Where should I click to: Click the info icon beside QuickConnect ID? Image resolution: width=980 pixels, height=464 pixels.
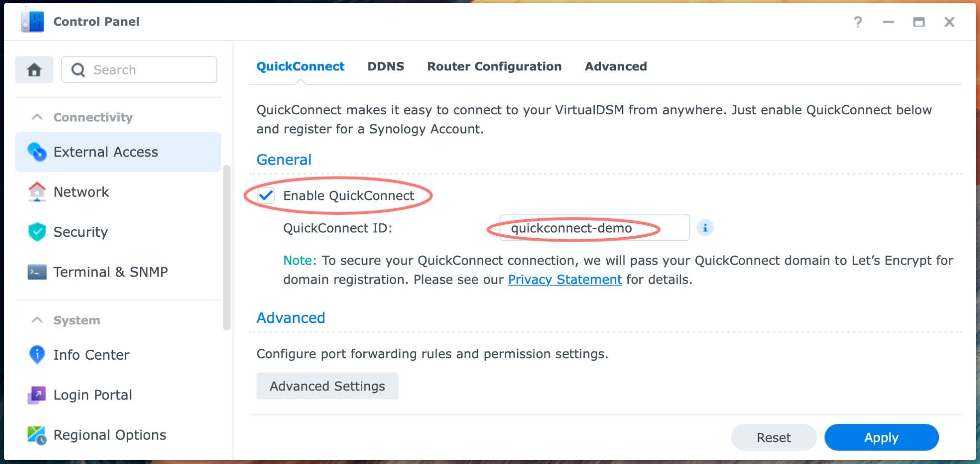[706, 228]
